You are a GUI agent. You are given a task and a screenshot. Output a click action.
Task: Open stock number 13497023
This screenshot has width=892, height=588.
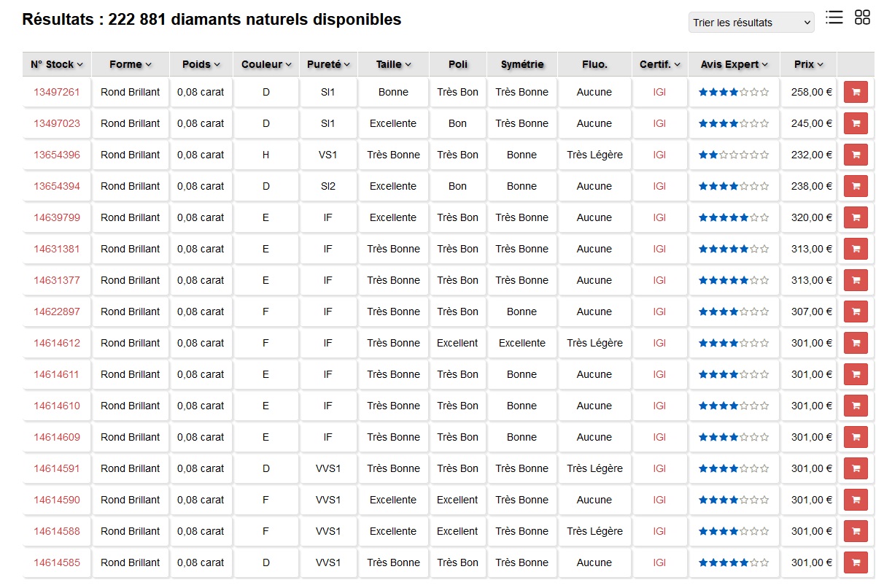coord(55,123)
